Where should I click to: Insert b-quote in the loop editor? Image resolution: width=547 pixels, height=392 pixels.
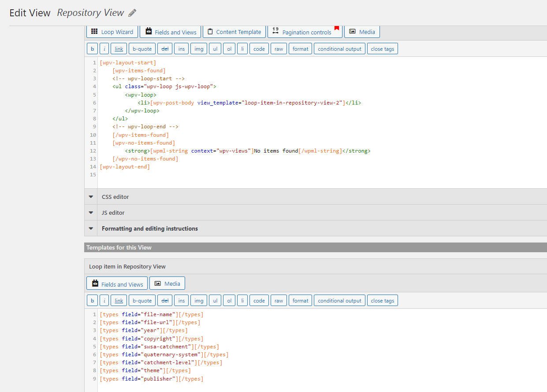(142, 49)
